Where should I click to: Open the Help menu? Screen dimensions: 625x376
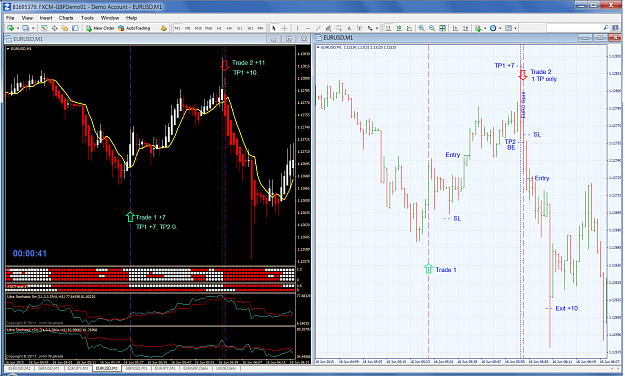(x=132, y=18)
